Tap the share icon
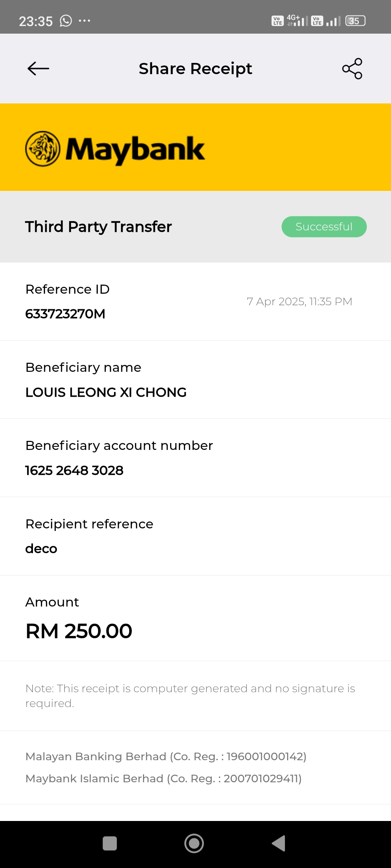391x868 pixels. point(352,68)
